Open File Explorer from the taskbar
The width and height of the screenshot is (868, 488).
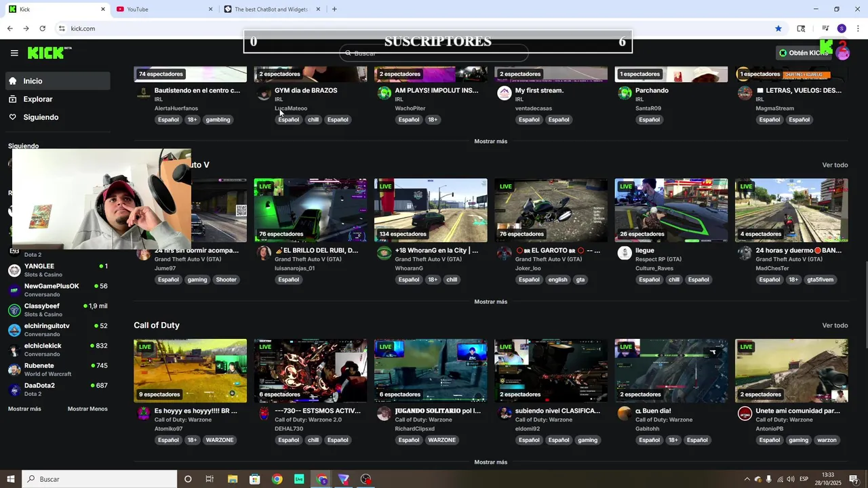[x=233, y=479]
